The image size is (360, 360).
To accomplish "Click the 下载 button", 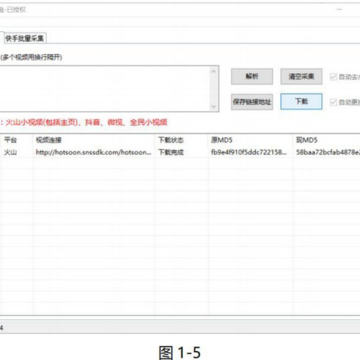I will point(301,102).
